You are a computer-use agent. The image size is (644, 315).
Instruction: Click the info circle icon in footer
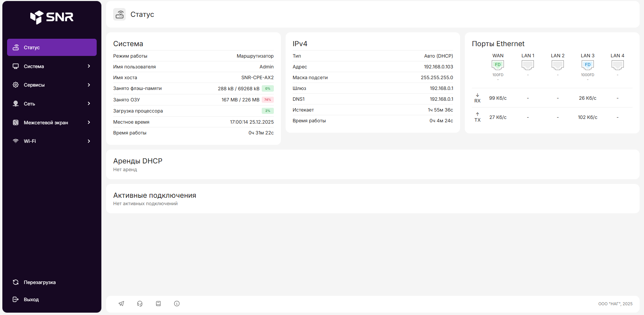[x=177, y=304]
